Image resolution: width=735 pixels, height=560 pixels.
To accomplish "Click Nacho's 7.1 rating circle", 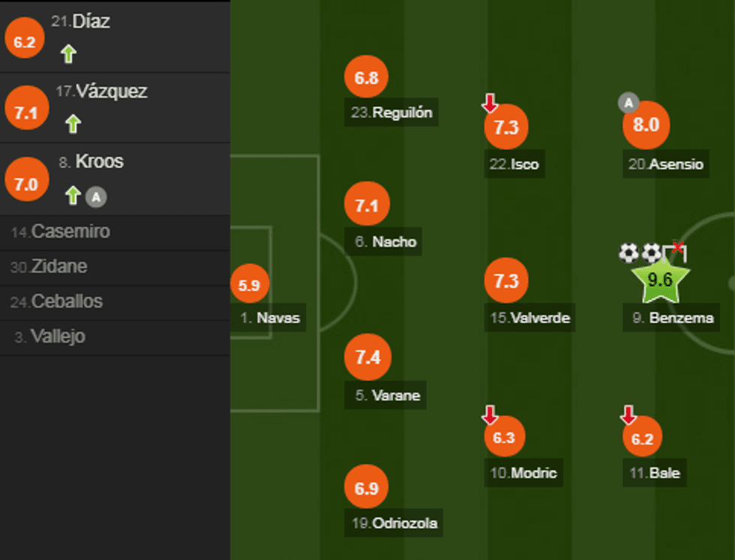I will [x=367, y=205].
